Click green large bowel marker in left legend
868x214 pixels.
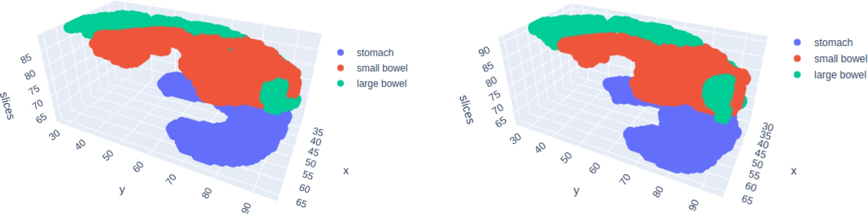341,83
